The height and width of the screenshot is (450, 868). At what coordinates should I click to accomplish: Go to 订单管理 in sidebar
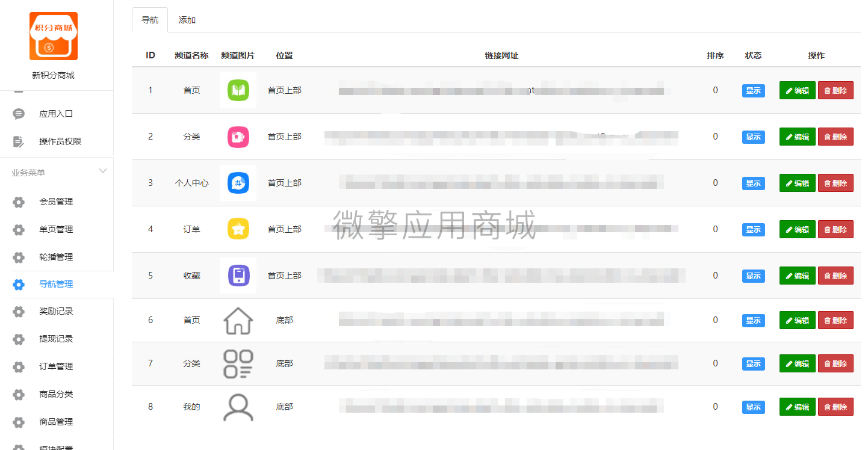click(56, 367)
